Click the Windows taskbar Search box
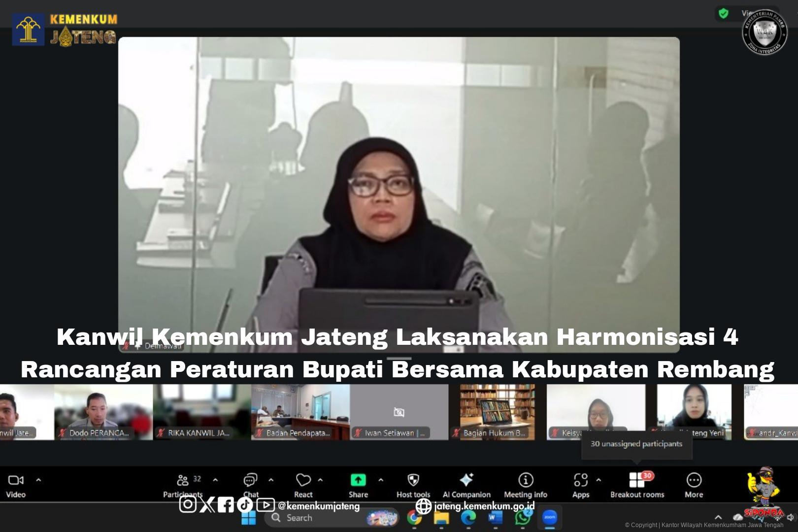Image resolution: width=798 pixels, height=532 pixels. (315, 518)
